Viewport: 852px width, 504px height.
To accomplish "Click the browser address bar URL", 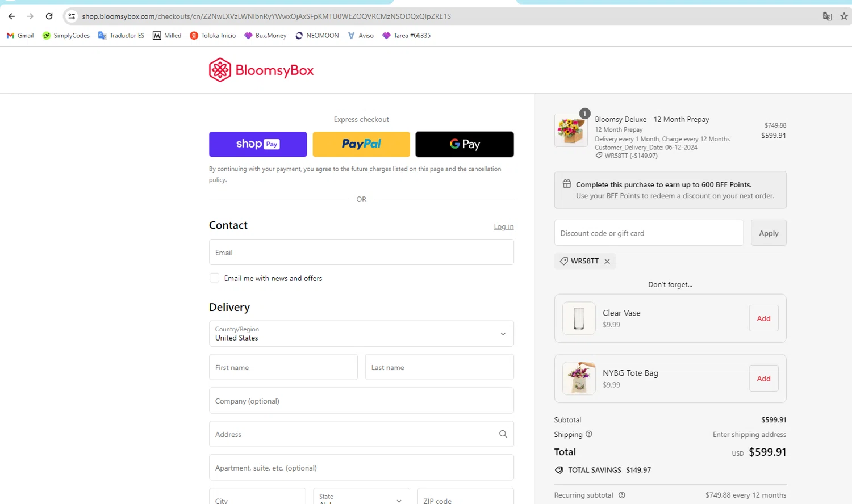I will pyautogui.click(x=266, y=16).
